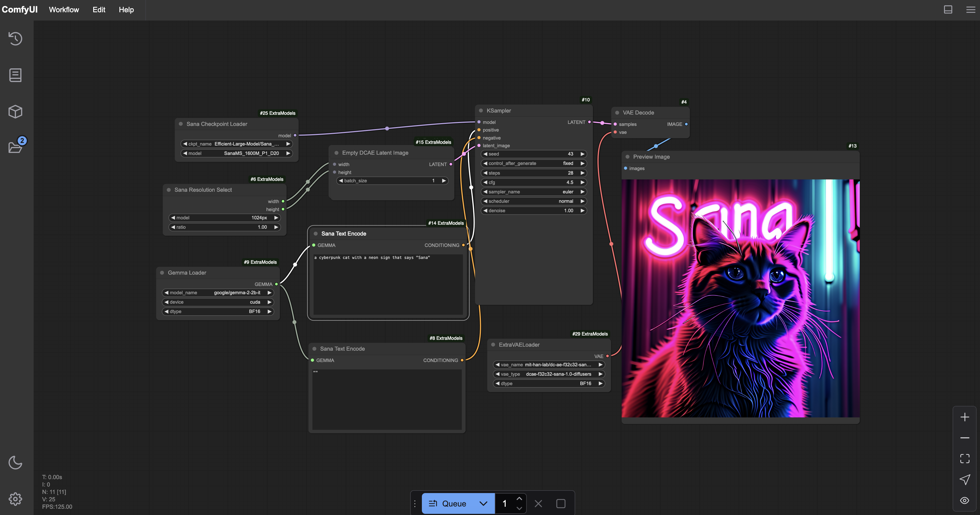The image size is (980, 515).
Task: Open the Help menu
Action: pyautogui.click(x=126, y=9)
